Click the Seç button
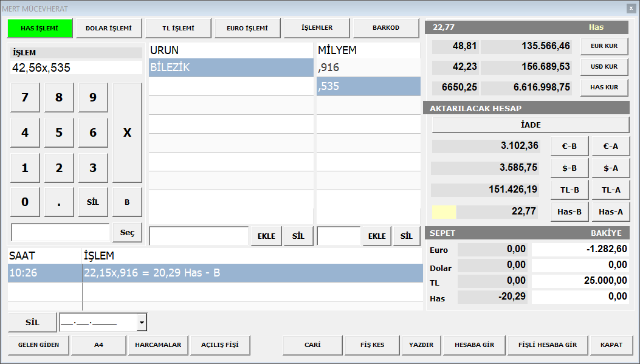 click(x=127, y=233)
